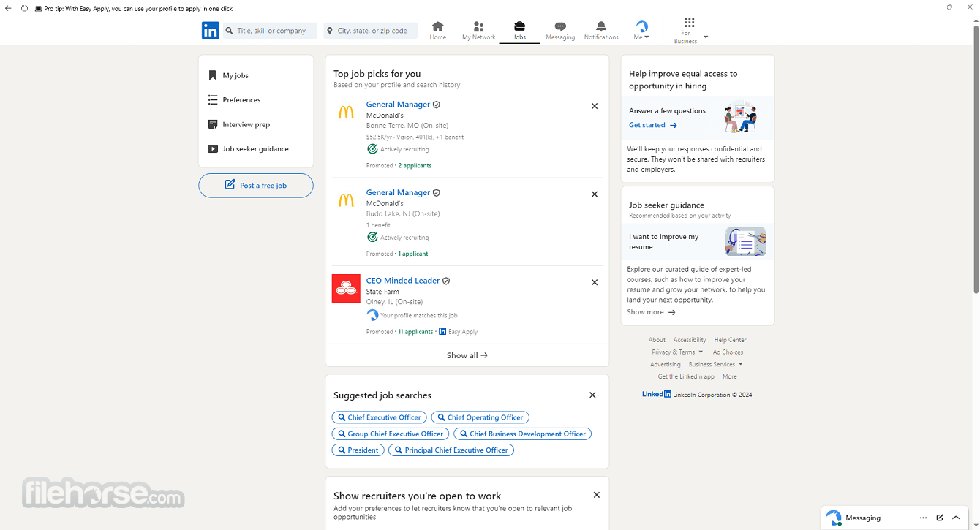980x530 pixels.
Task: Open Job seeker guidance in sidebar
Action: tap(255, 148)
